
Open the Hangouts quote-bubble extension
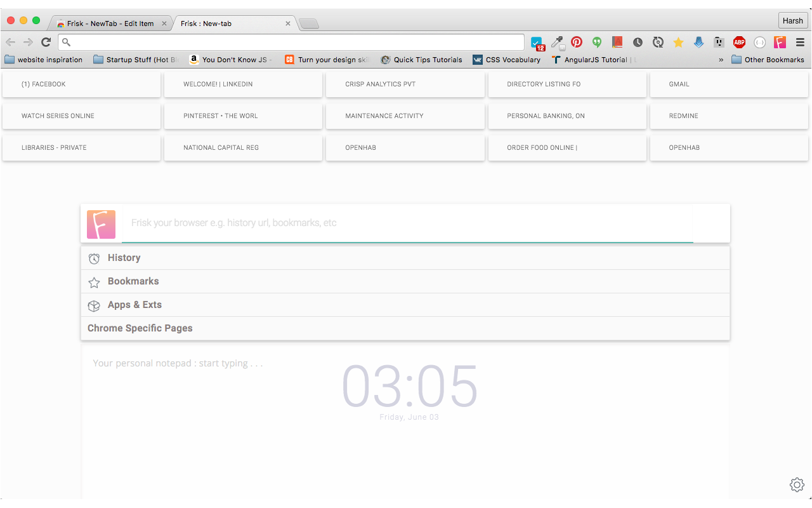(597, 42)
